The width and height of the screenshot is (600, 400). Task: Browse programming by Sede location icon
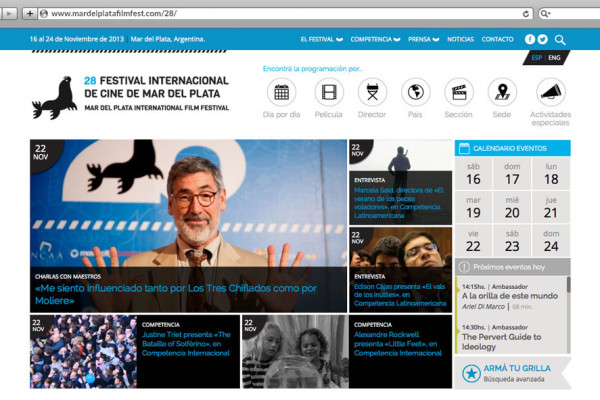tap(502, 92)
